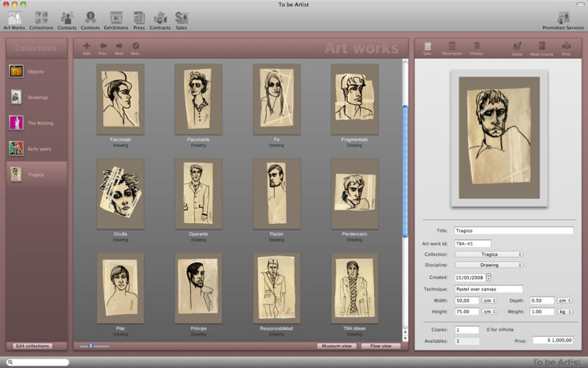Change the Weight unit kg dropdown
Image resolution: width=588 pixels, height=368 pixels.
[x=564, y=311]
